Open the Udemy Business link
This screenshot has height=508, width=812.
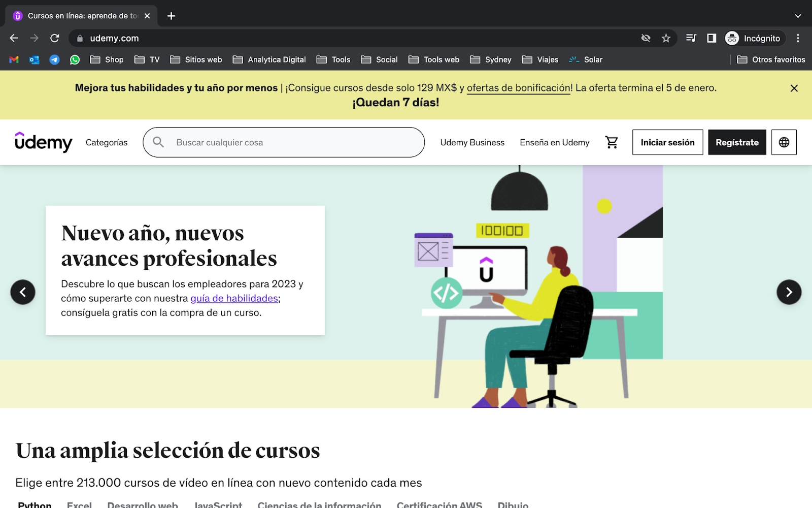pyautogui.click(x=472, y=142)
